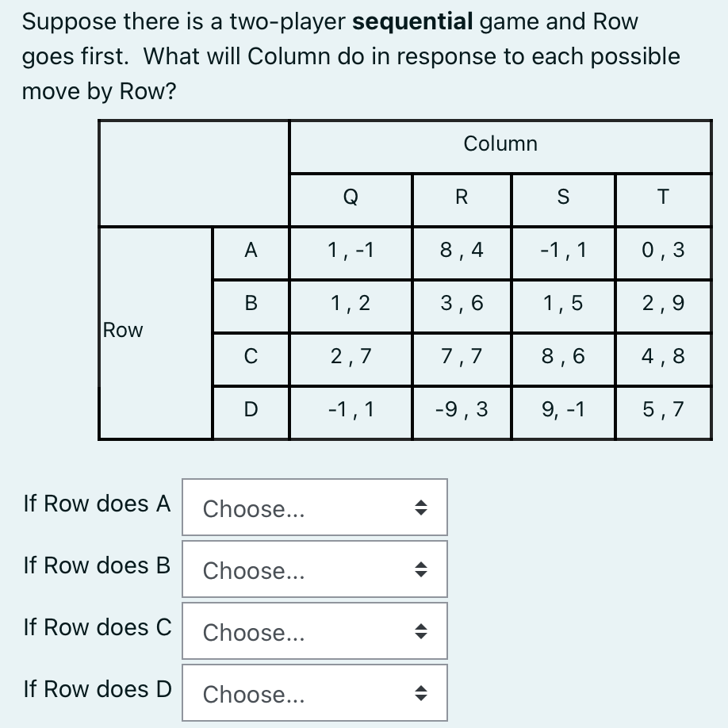Click the 'Row' label cell
The width and height of the screenshot is (728, 728).
(x=155, y=333)
